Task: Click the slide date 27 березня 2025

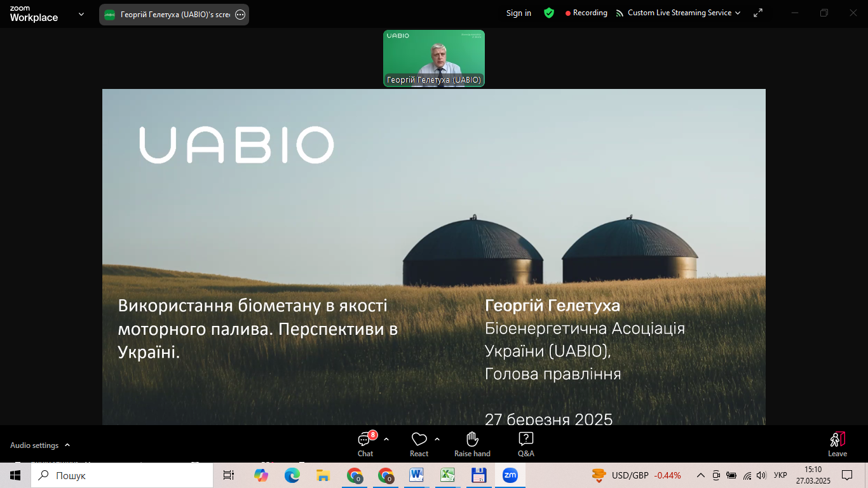Action: click(548, 419)
